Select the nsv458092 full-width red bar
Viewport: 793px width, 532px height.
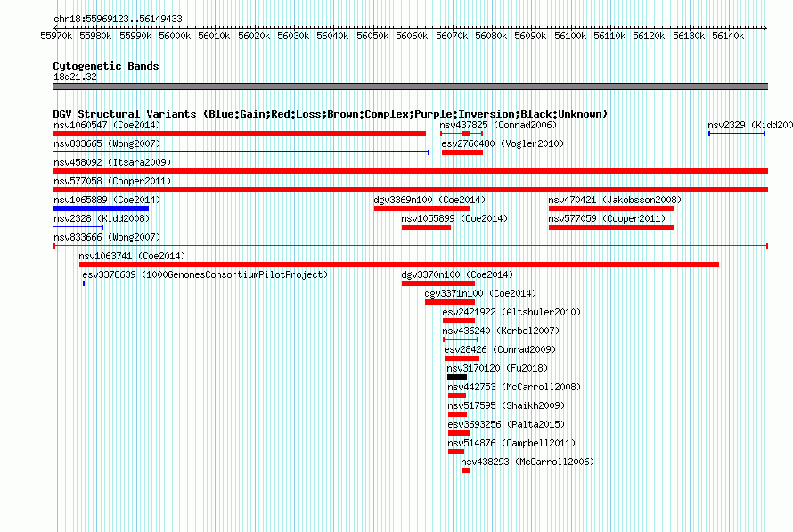410,171
